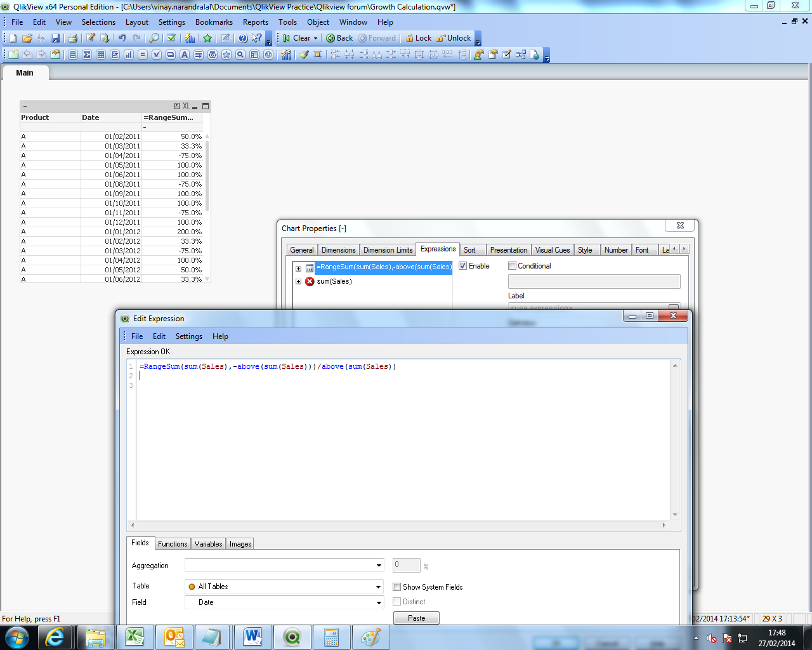This screenshot has width=812, height=650.
Task: Click the Paste button
Action: tap(416, 618)
